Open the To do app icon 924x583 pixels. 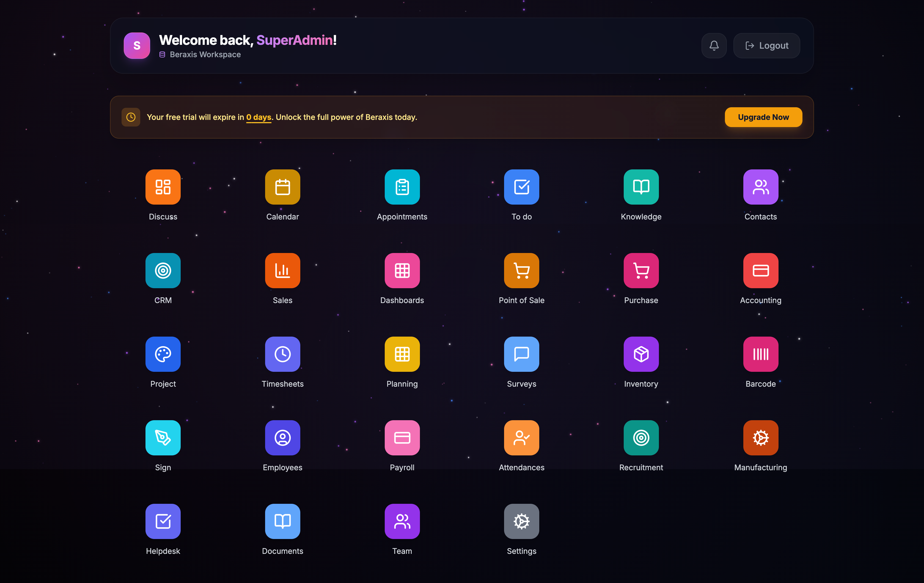(x=521, y=187)
